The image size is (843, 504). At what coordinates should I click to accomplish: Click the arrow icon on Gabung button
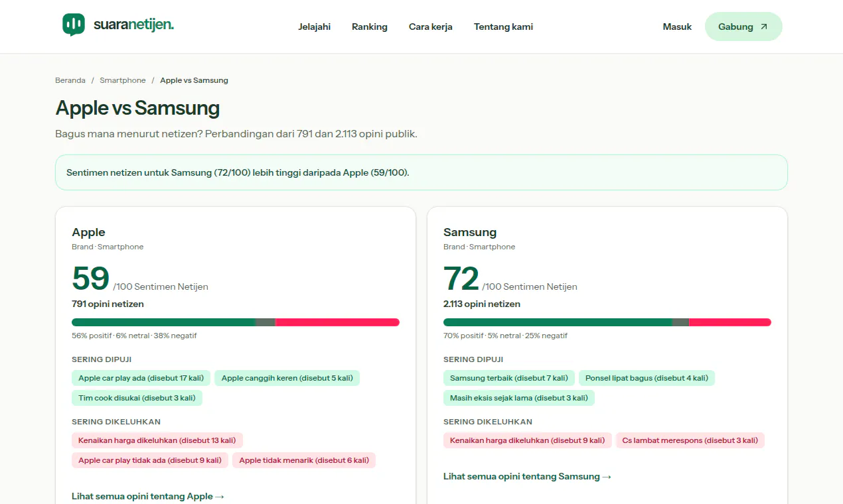(764, 27)
